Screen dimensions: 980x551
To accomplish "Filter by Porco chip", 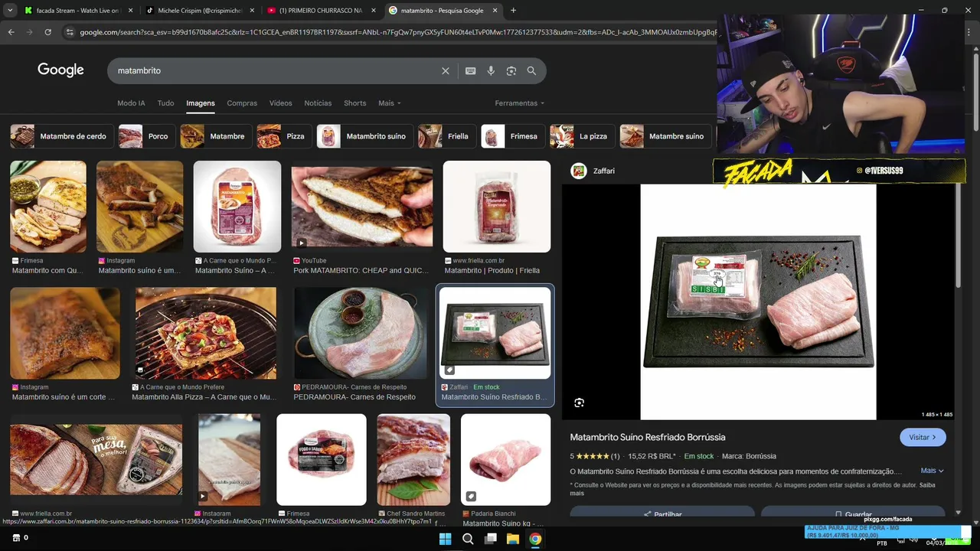I will [146, 136].
